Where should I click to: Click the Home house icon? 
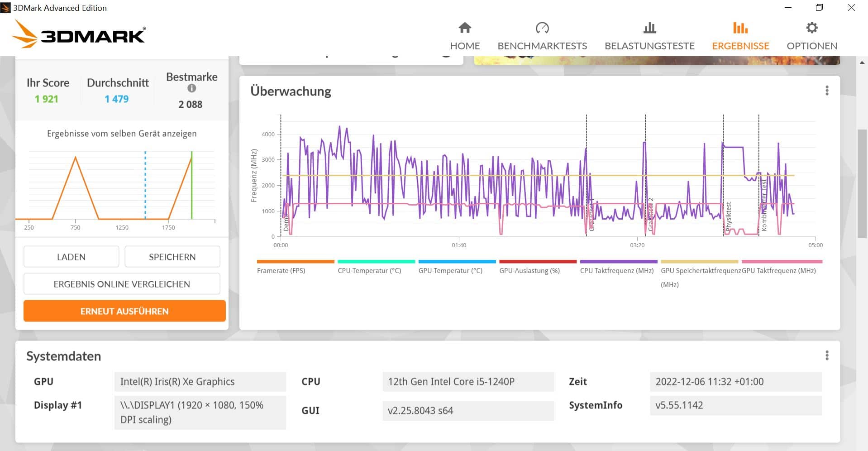coord(465,28)
